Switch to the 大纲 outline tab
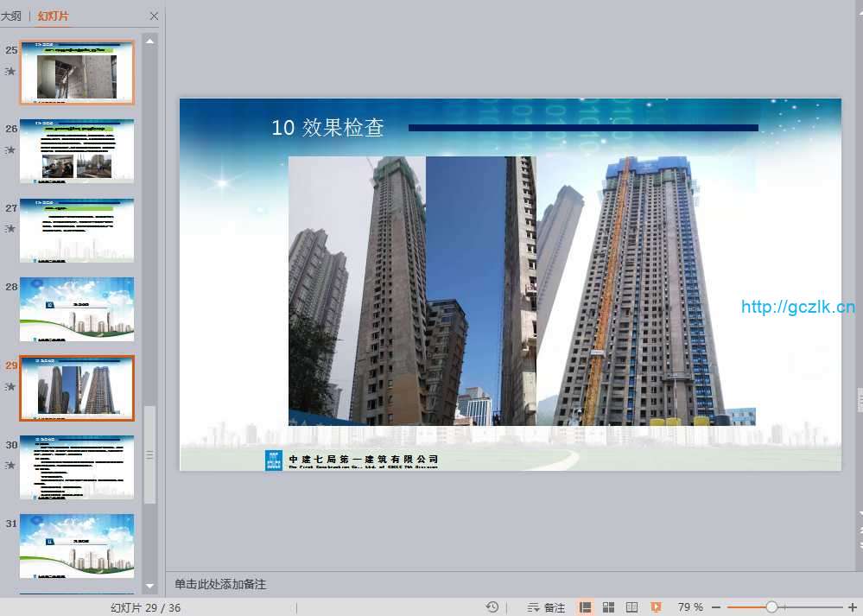 click(11, 16)
